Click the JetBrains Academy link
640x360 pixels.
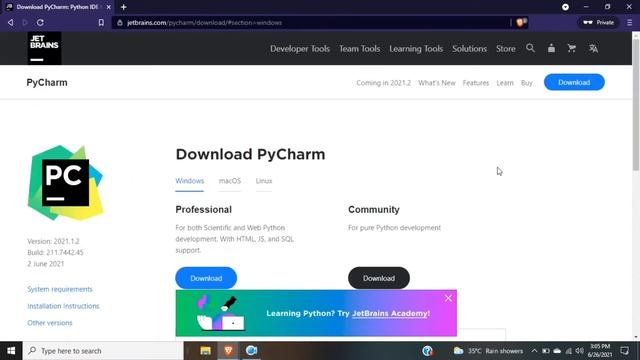coord(391,313)
